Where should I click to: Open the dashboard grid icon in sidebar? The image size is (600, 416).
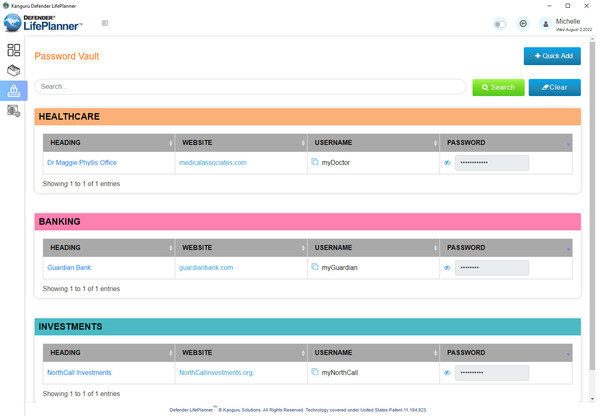pos(14,50)
